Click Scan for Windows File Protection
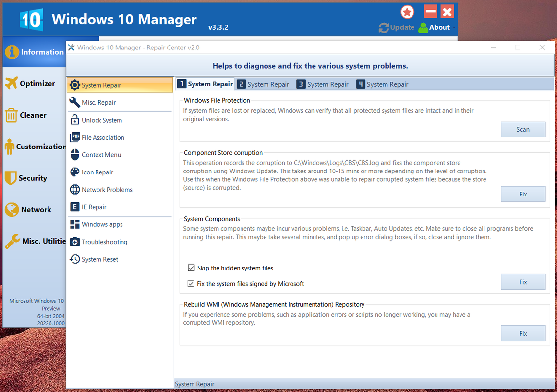This screenshot has height=392, width=557. tap(523, 129)
